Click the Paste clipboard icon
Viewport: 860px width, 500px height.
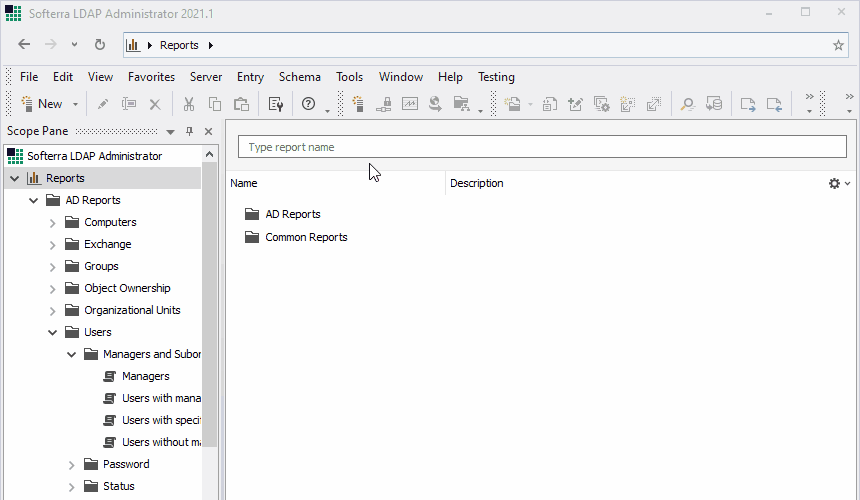[x=241, y=104]
